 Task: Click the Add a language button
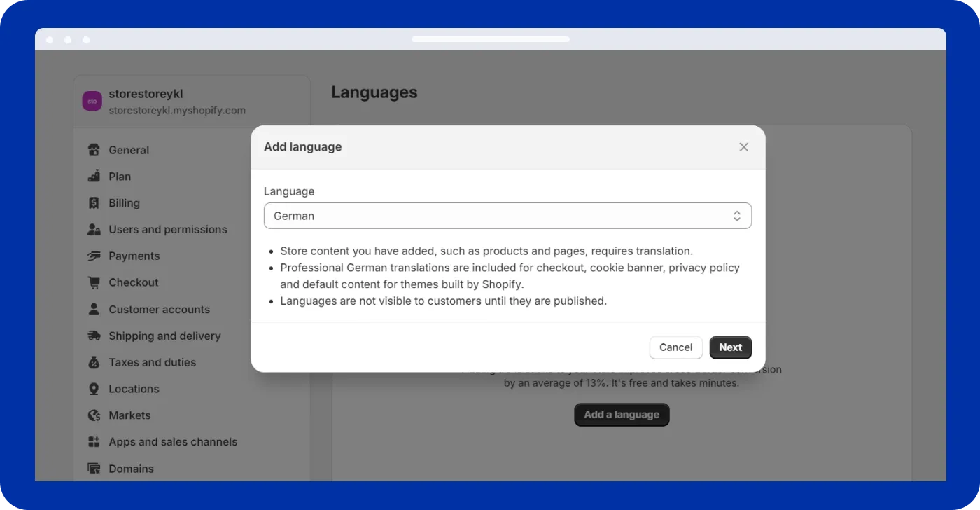pyautogui.click(x=622, y=414)
